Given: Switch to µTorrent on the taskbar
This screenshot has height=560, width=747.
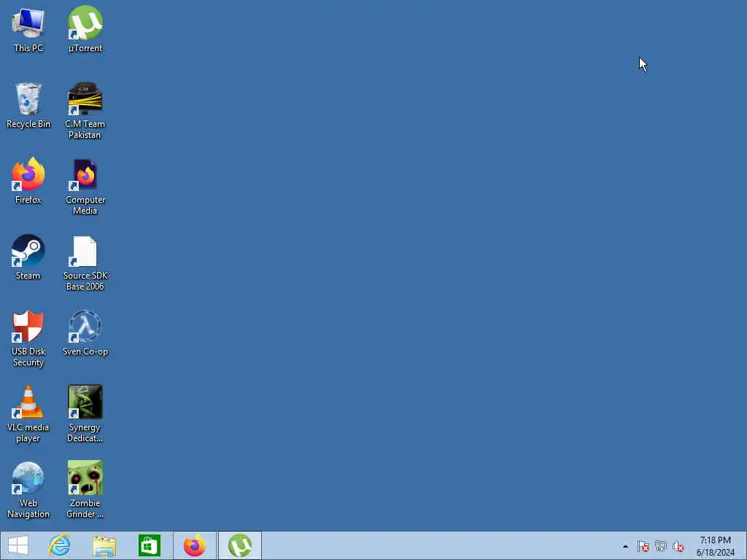Looking at the screenshot, I should [x=240, y=545].
